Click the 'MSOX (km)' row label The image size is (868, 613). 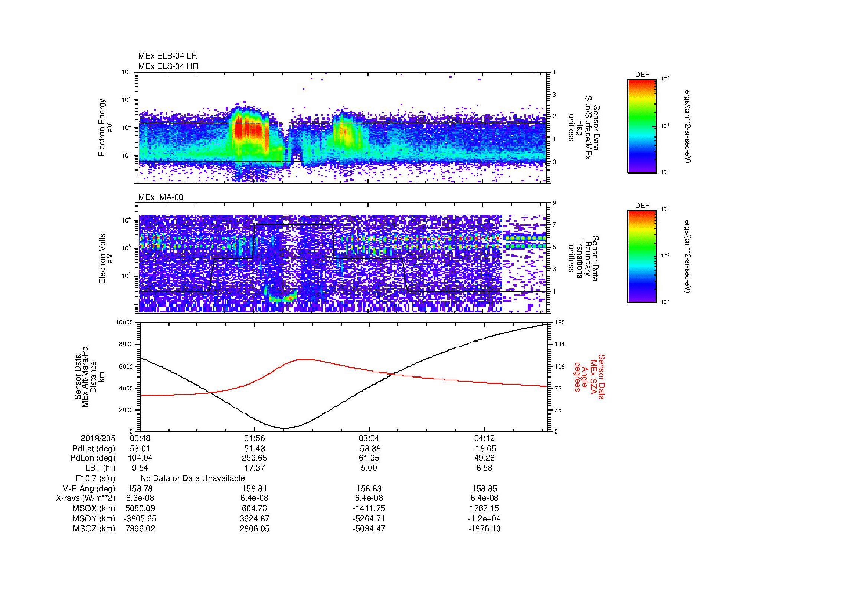(x=94, y=508)
